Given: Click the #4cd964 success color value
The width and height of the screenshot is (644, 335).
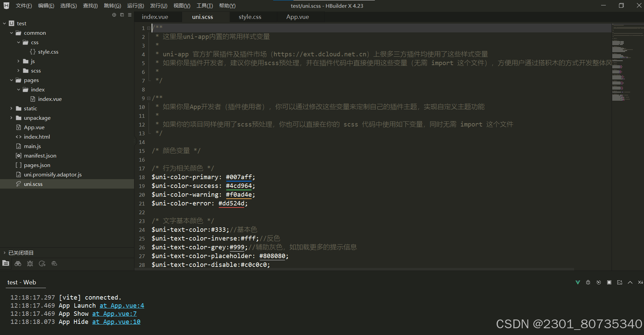Looking at the screenshot, I should click(239, 186).
